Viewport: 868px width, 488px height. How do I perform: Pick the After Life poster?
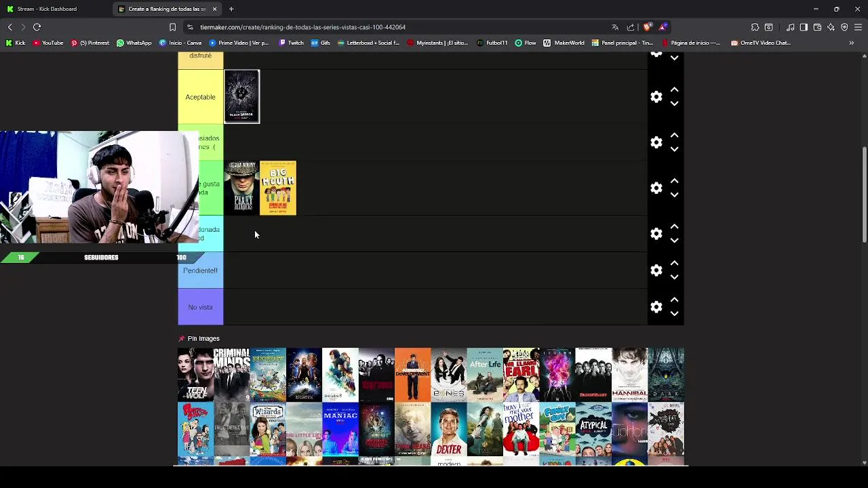click(485, 375)
